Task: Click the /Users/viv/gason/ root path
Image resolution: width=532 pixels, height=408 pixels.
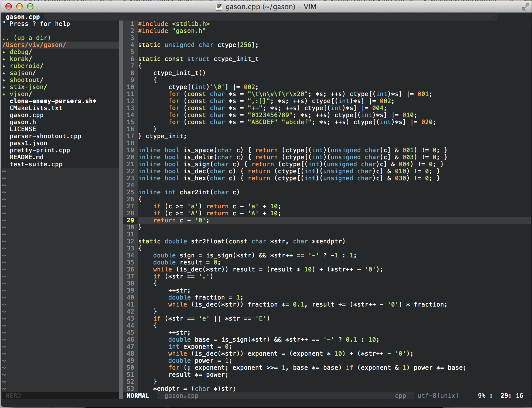Action: [x=34, y=45]
